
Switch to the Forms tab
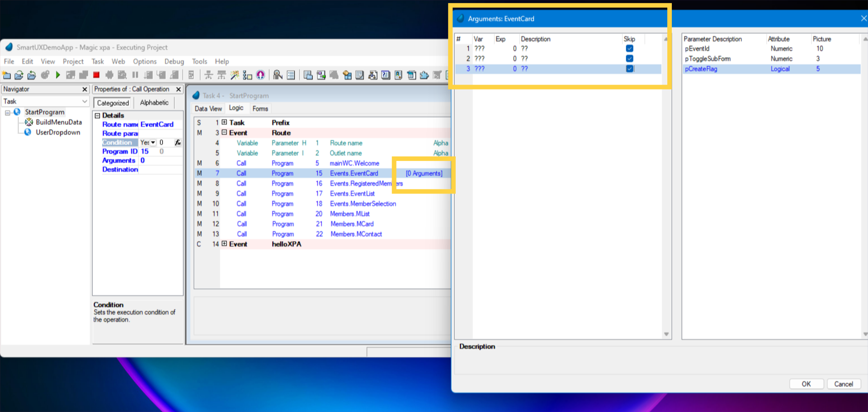tap(260, 108)
